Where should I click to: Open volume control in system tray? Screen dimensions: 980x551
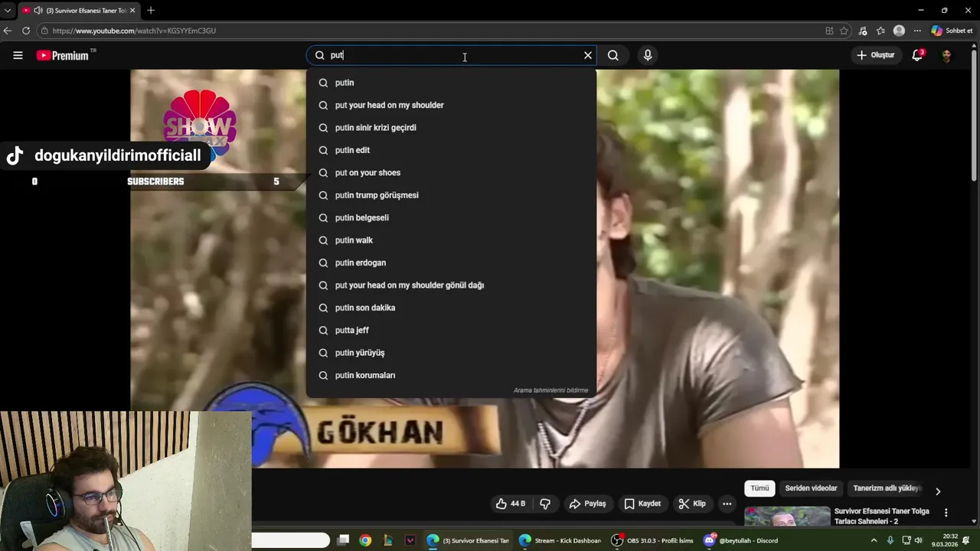point(918,540)
